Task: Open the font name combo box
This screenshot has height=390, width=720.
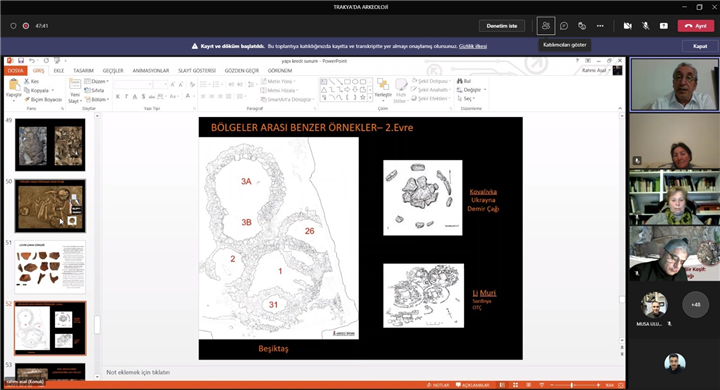Action: 133,85
